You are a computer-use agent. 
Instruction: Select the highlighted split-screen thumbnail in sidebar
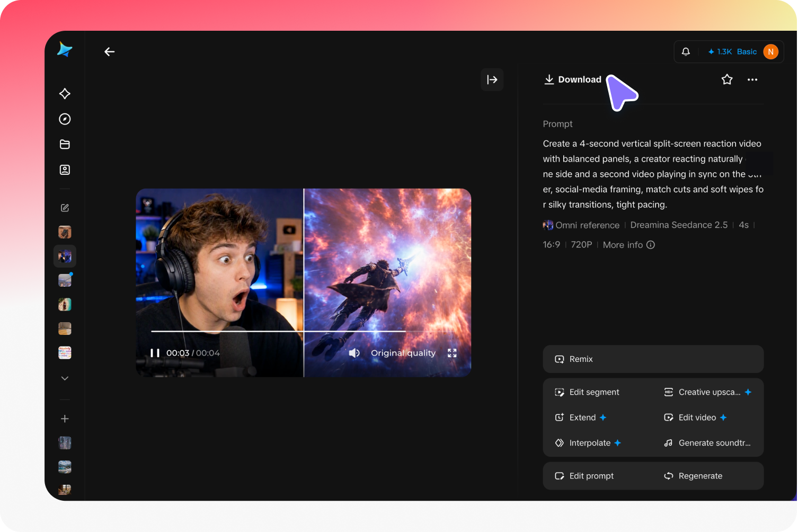(65, 256)
